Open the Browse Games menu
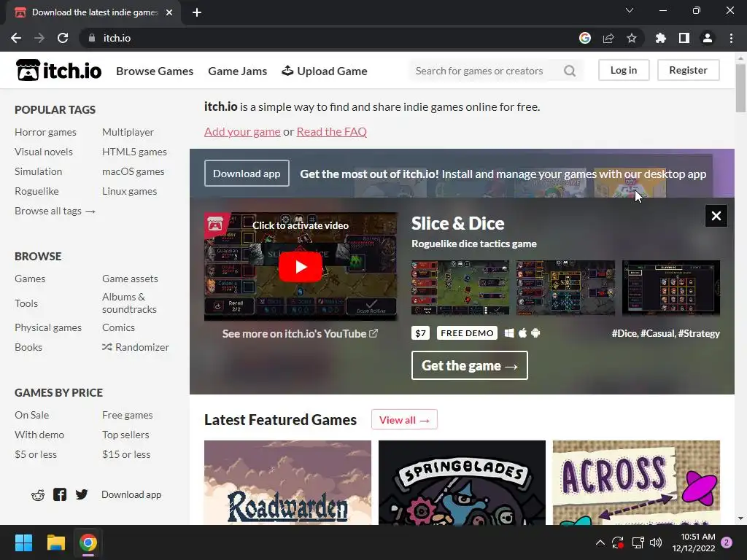This screenshot has height=560, width=747. (155, 71)
